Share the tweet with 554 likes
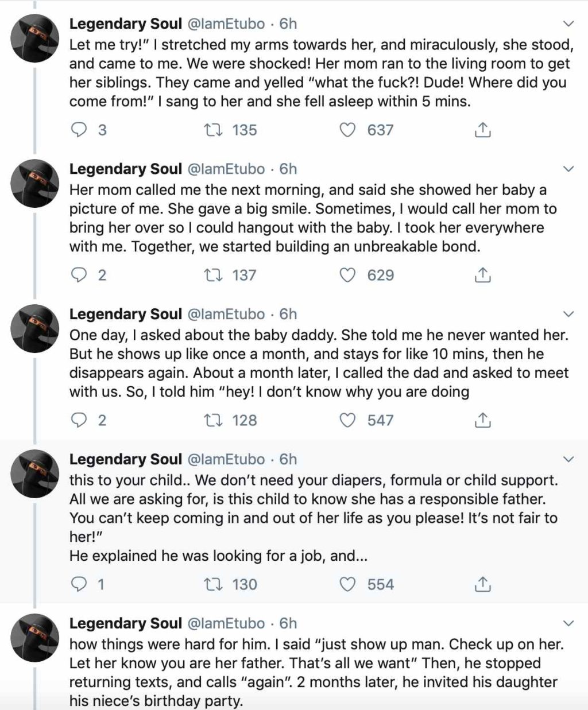Screen dimensions: 588x710 click(x=482, y=585)
